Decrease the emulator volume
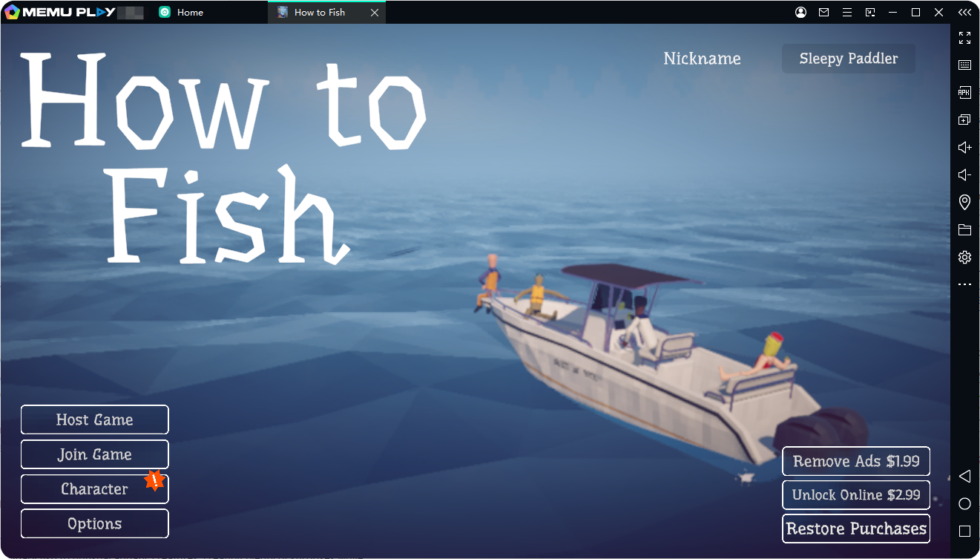The width and height of the screenshot is (980, 559). pos(964,175)
